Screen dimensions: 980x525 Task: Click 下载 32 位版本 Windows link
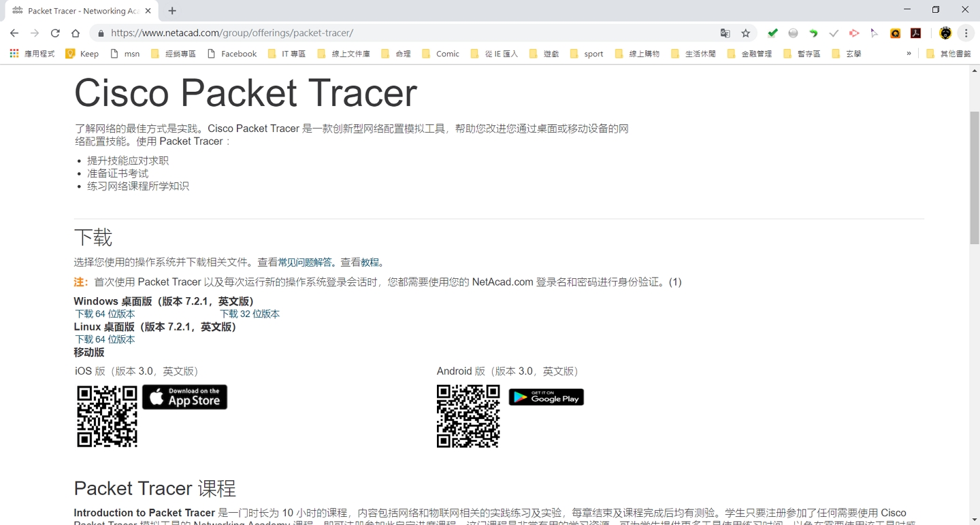(x=250, y=314)
